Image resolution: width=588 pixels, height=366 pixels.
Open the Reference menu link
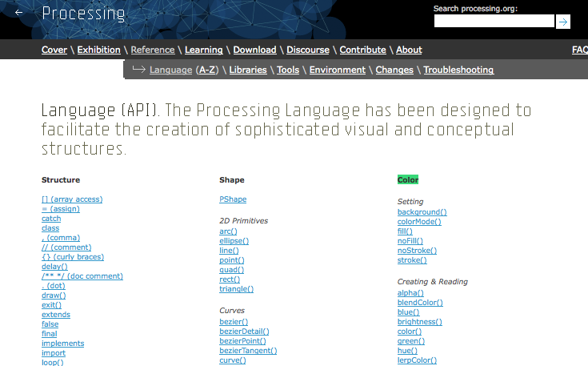153,50
